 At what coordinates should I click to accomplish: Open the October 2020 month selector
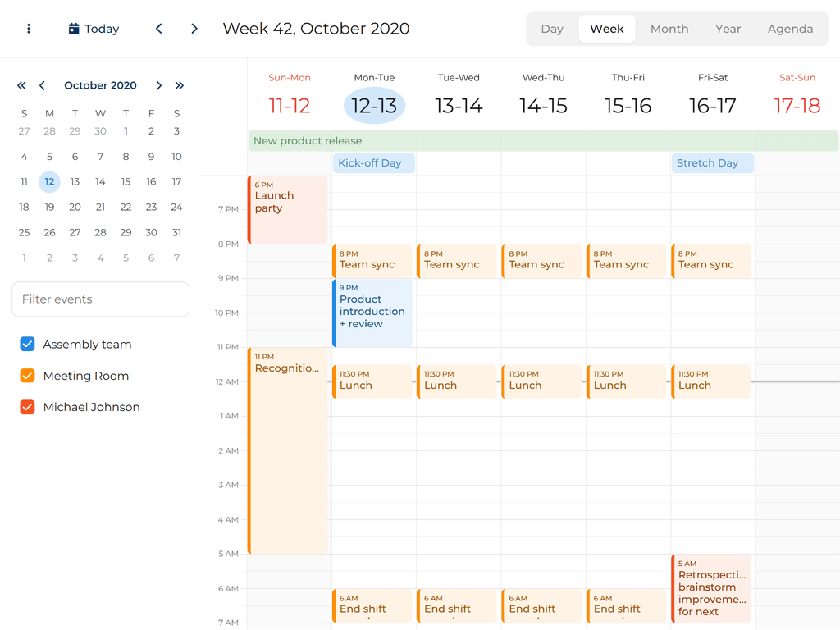[100, 85]
